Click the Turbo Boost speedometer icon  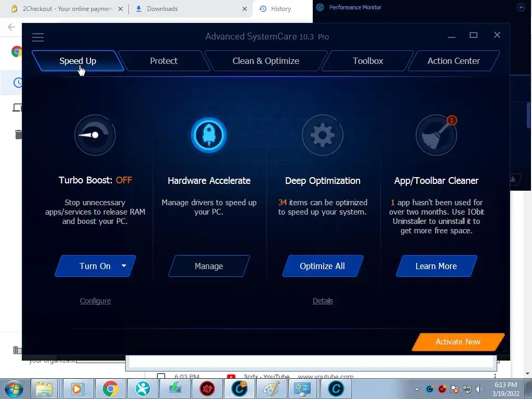95,135
